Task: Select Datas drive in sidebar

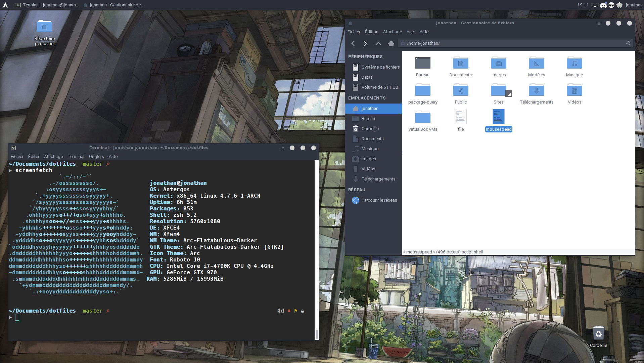Action: click(x=374, y=77)
